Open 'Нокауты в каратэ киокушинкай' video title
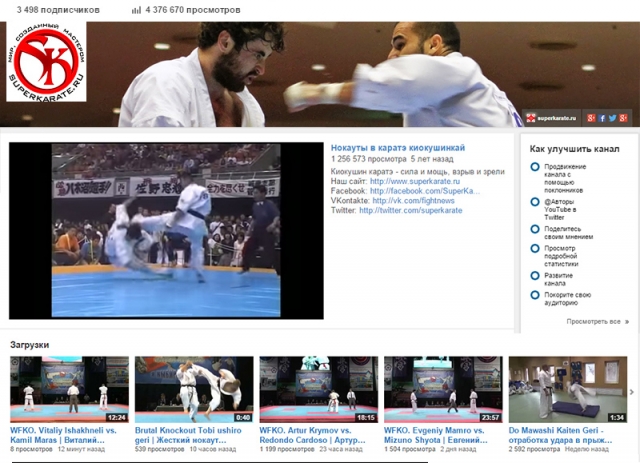The width and height of the screenshot is (640, 463). click(x=398, y=148)
